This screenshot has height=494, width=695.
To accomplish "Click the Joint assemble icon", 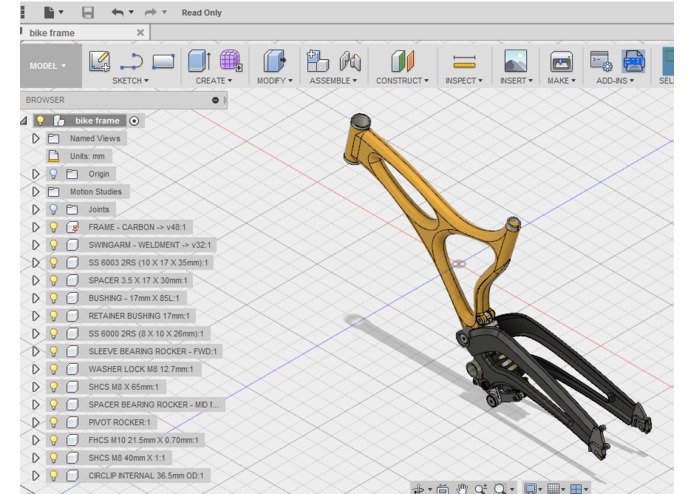I will pyautogui.click(x=350, y=61).
